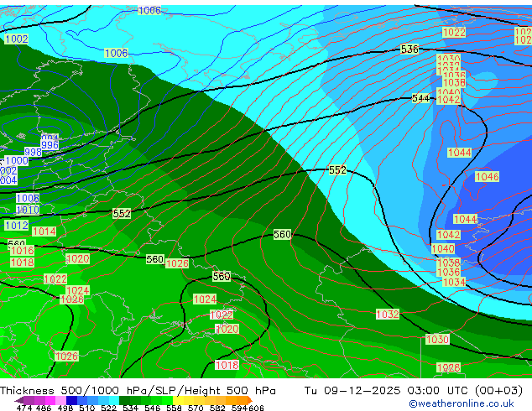The width and height of the screenshot is (532, 411).
Task: Click the 1002 isobar label
Action: click(x=16, y=39)
